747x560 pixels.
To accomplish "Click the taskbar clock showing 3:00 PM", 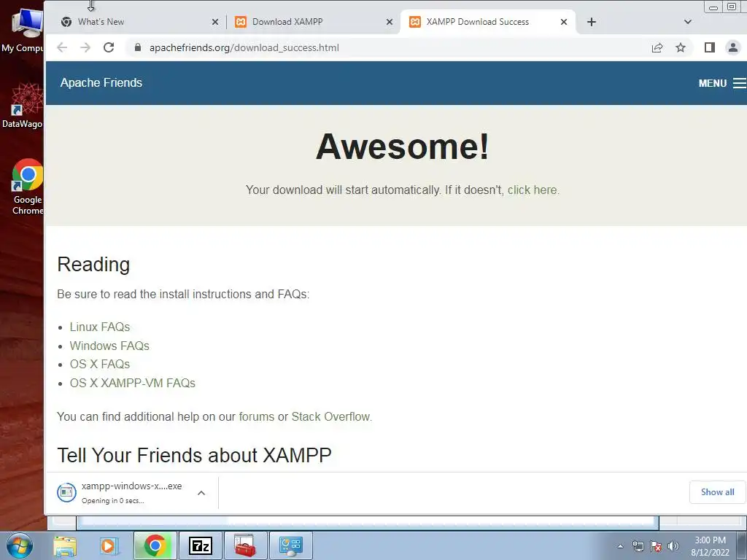I will click(710, 546).
